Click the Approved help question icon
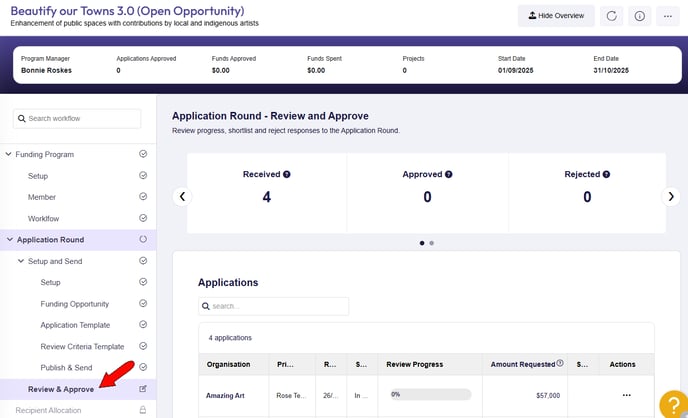The image size is (688, 418). tap(448, 174)
